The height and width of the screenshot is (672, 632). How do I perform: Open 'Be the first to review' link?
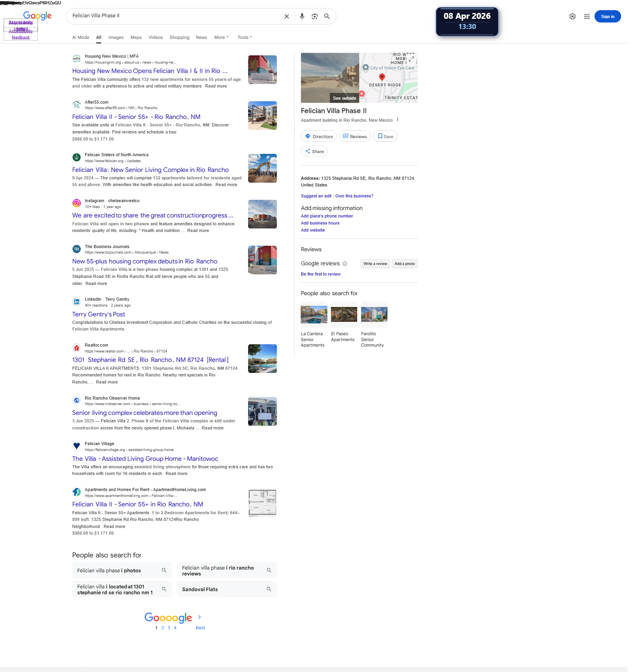point(321,274)
